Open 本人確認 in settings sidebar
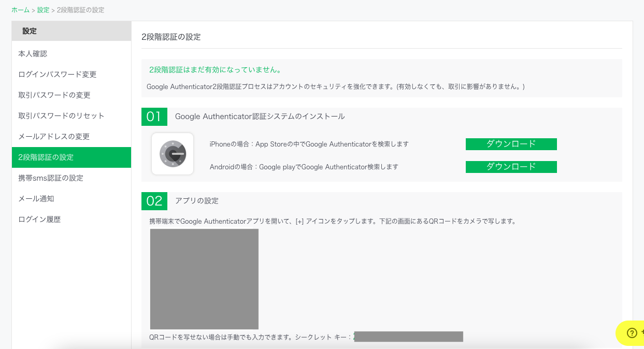This screenshot has width=644, height=349. tap(71, 54)
